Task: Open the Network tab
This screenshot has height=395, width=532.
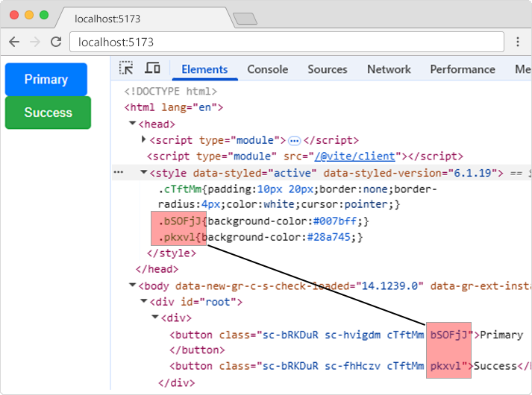Action: coord(389,69)
